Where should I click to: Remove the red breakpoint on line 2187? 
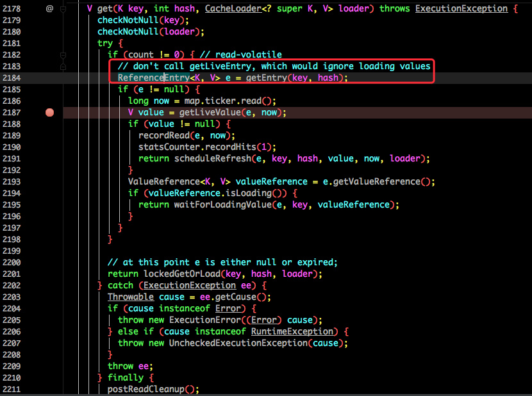(x=49, y=112)
